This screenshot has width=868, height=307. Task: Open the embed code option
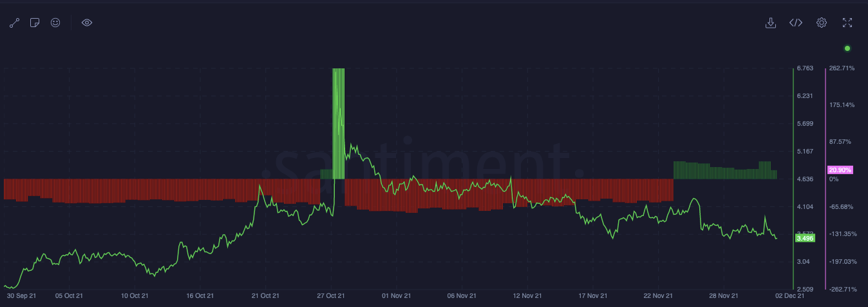tap(796, 23)
